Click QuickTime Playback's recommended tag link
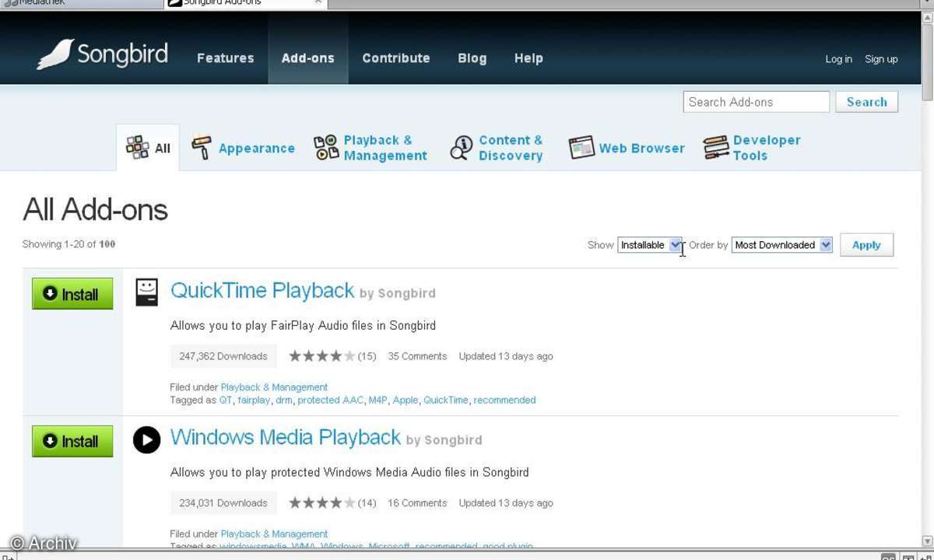 504,400
